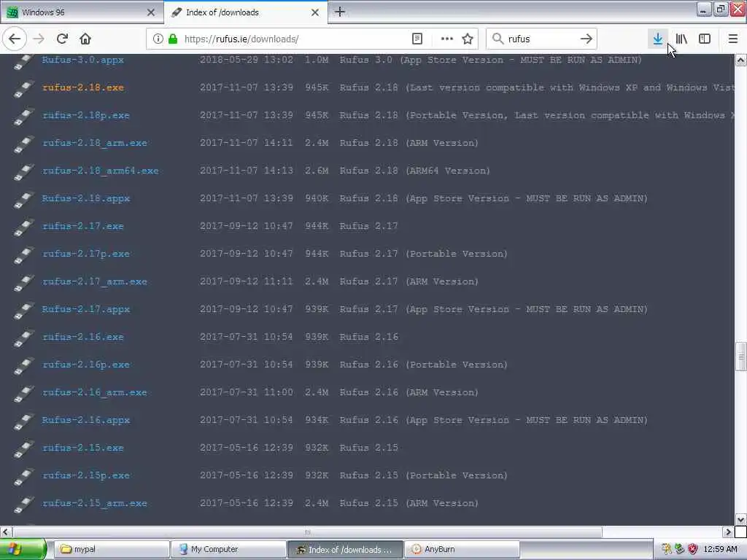Click the rufus-2.15p.exe link
Image resolution: width=747 pixels, height=560 pixels.
[86, 475]
